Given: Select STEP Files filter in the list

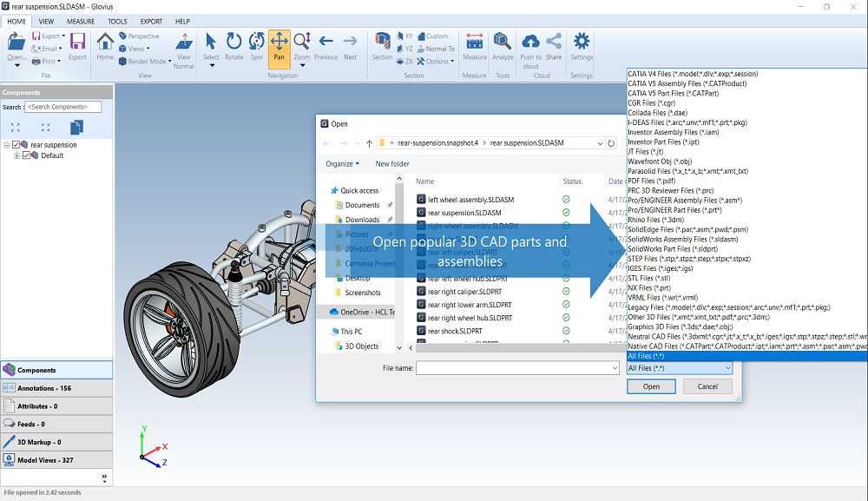Looking at the screenshot, I should pos(689,259).
